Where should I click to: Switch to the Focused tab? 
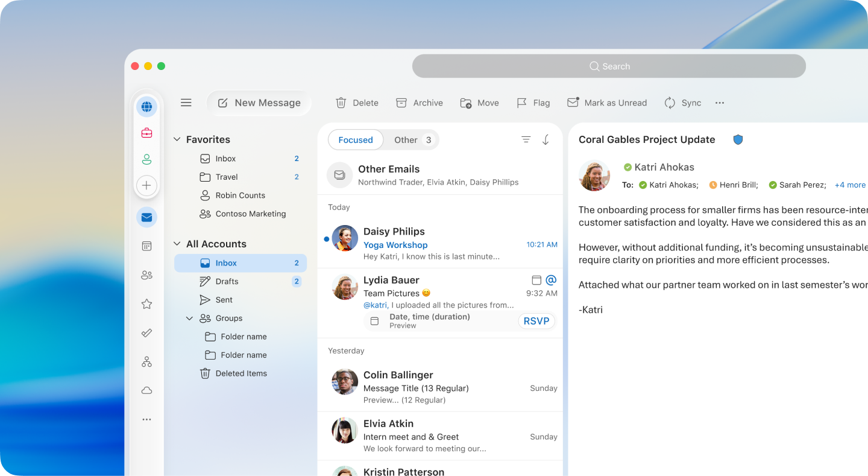coord(356,140)
